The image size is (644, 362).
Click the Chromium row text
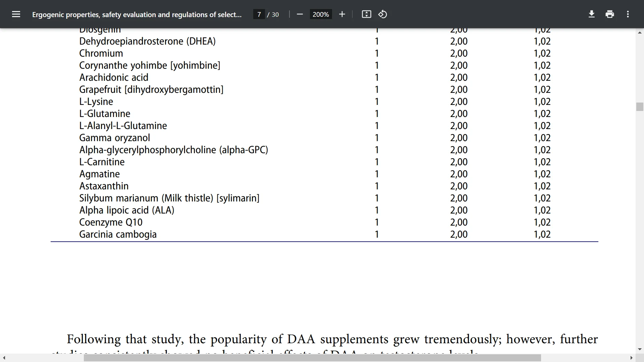tap(101, 53)
